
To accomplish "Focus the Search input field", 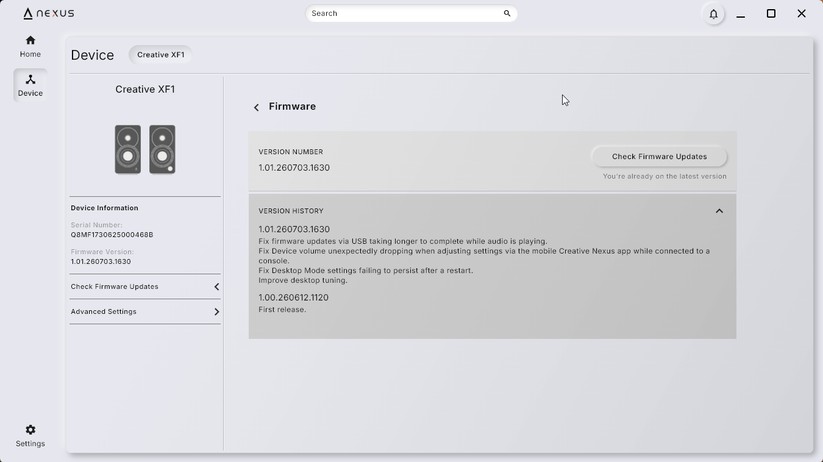I will (x=412, y=14).
